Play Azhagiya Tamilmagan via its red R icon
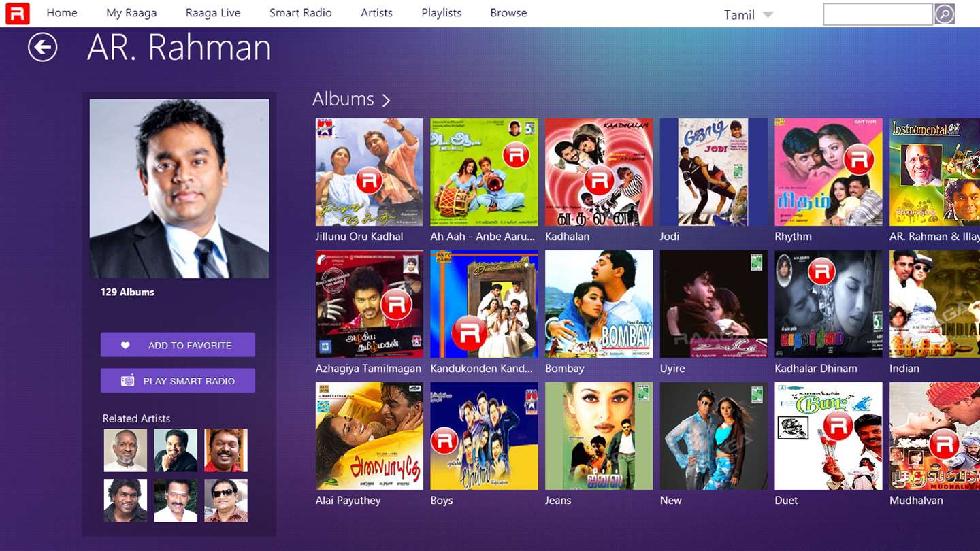 click(x=396, y=305)
